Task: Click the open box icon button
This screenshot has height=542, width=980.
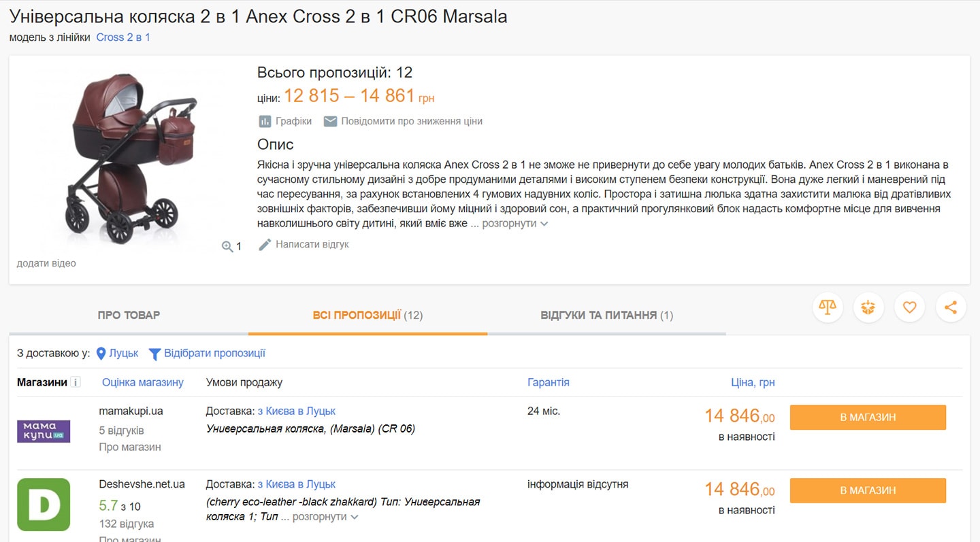Action: pyautogui.click(x=868, y=307)
